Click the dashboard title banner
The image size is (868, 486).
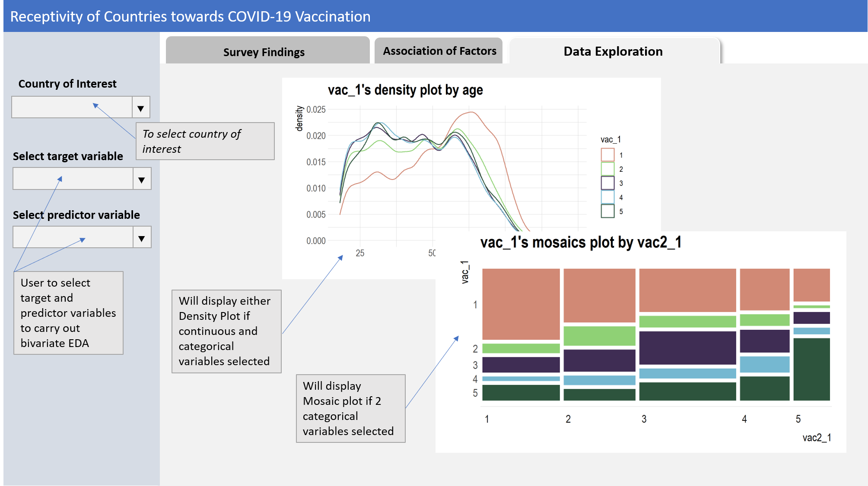(x=190, y=16)
